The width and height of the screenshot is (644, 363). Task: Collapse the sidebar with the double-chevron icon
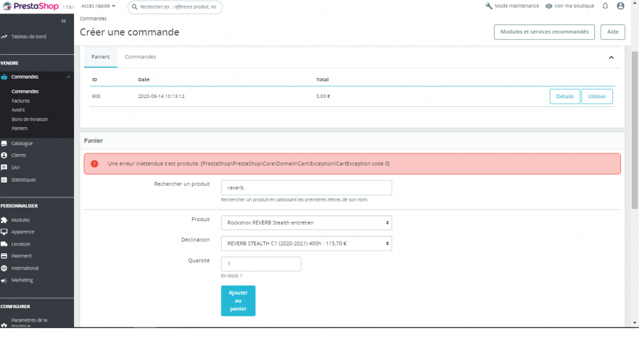point(63,21)
